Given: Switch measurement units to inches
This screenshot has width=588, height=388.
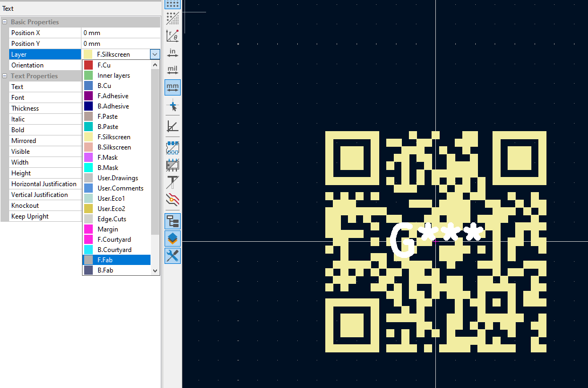Looking at the screenshot, I should [x=173, y=53].
